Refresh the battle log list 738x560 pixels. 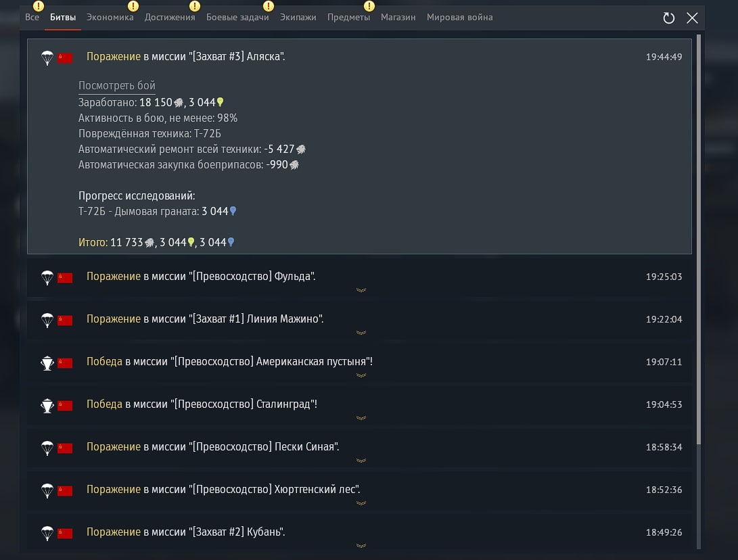[x=668, y=18]
